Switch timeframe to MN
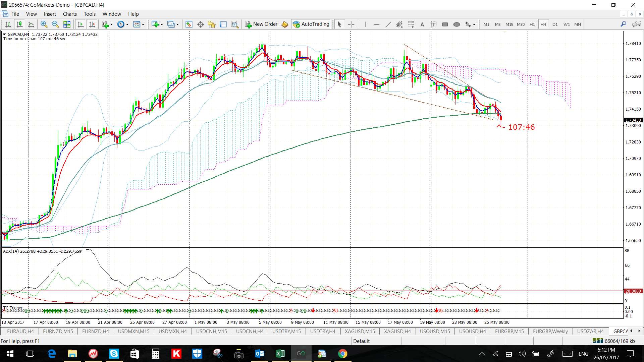Image resolution: width=644 pixels, height=362 pixels. pos(578,24)
